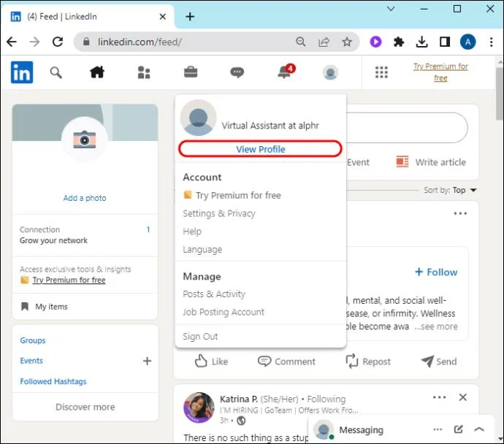Open the Events sidebar link
This screenshot has height=444, width=504.
31,361
